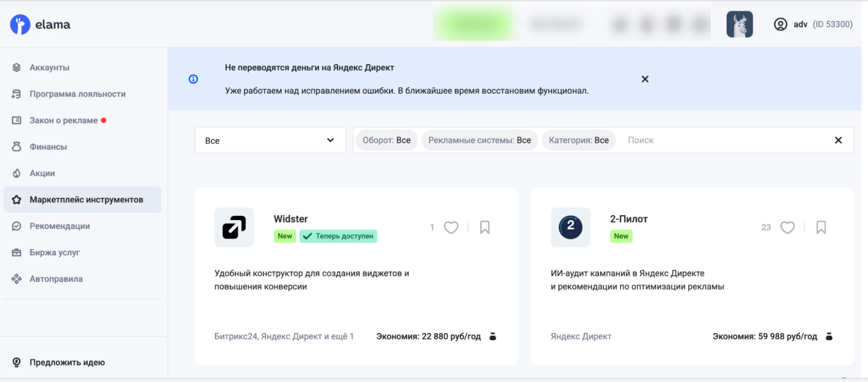The height and width of the screenshot is (382, 868).
Task: Click the 2-Пилот tool logo
Action: pos(571,227)
